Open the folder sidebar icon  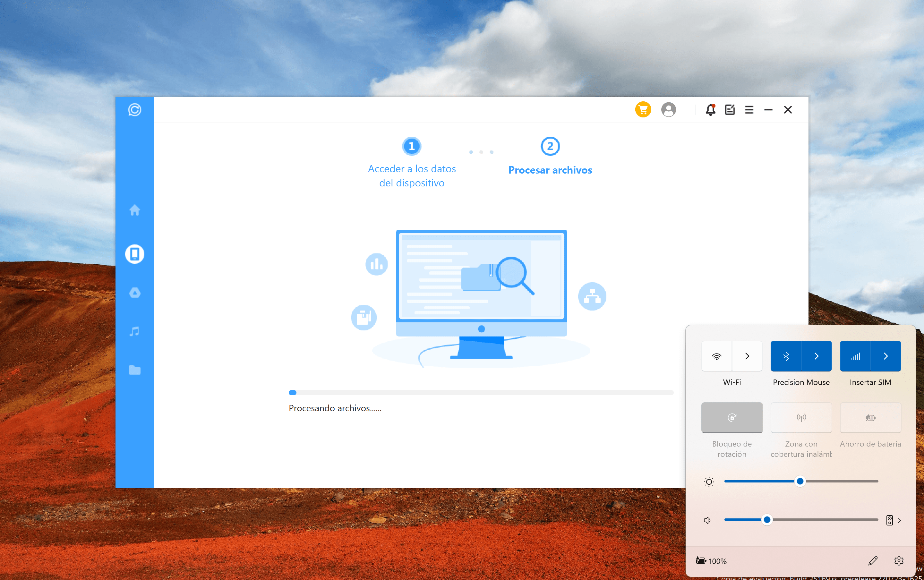tap(134, 370)
